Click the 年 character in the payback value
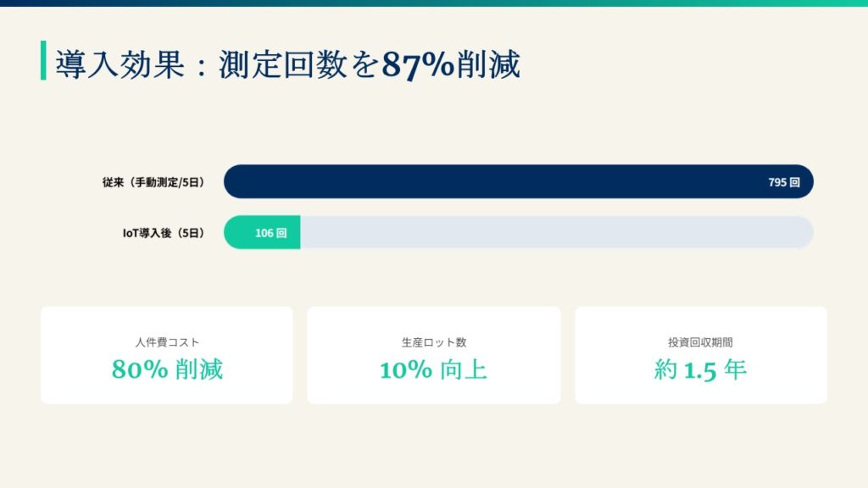868x488 pixels. tap(735, 369)
